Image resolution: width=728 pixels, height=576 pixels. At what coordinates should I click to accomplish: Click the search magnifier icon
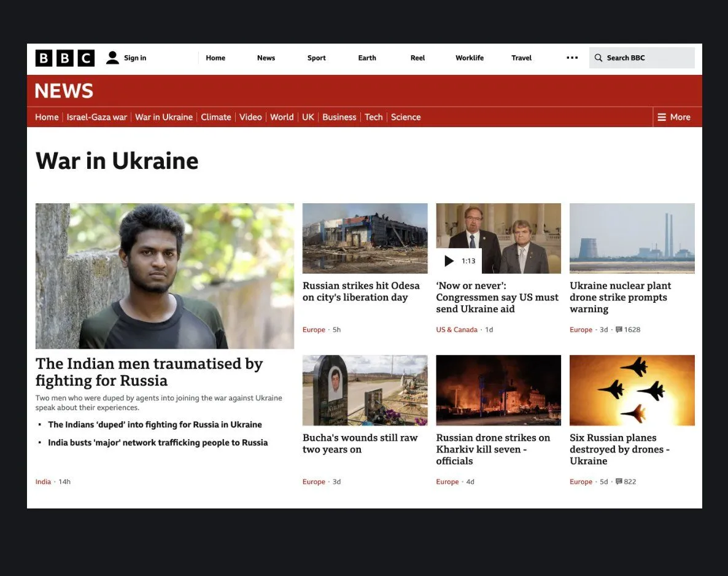(598, 58)
